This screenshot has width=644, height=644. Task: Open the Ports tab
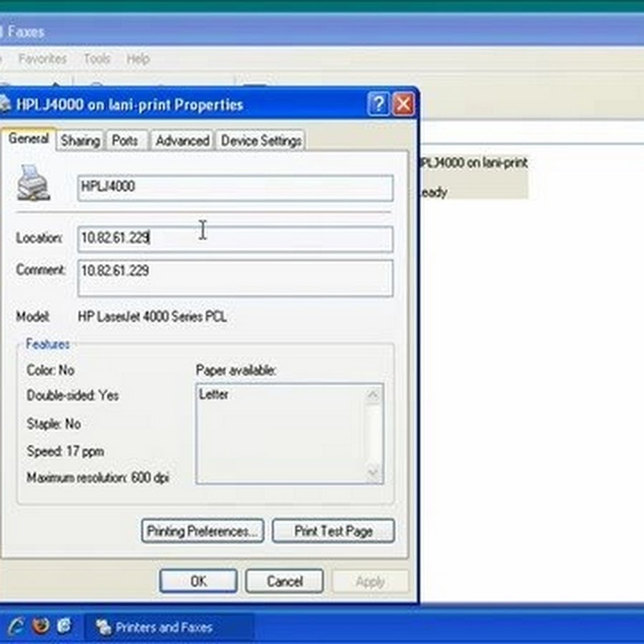pos(125,141)
